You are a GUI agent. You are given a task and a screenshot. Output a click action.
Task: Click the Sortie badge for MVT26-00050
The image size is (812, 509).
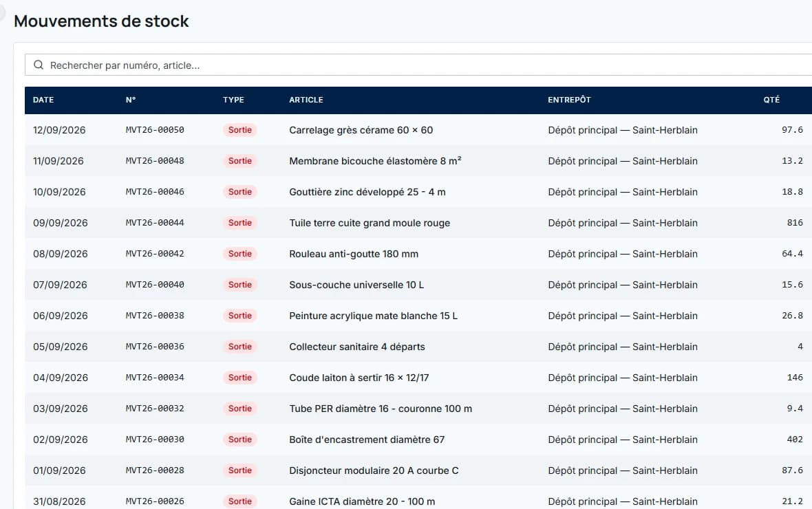pos(239,130)
